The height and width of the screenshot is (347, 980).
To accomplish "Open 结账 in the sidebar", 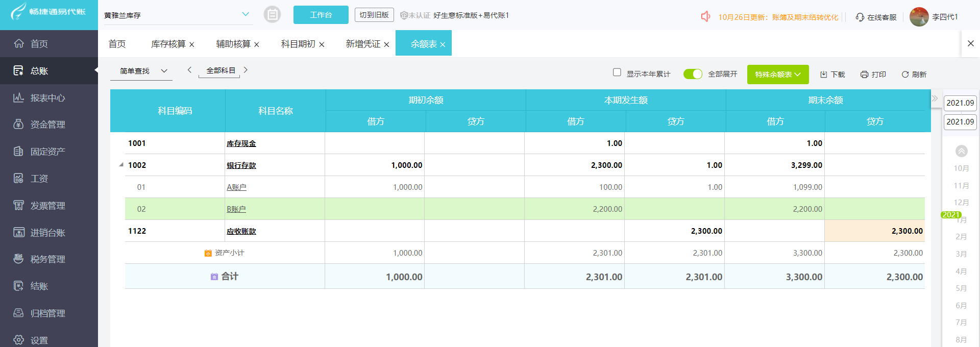I will (x=49, y=286).
